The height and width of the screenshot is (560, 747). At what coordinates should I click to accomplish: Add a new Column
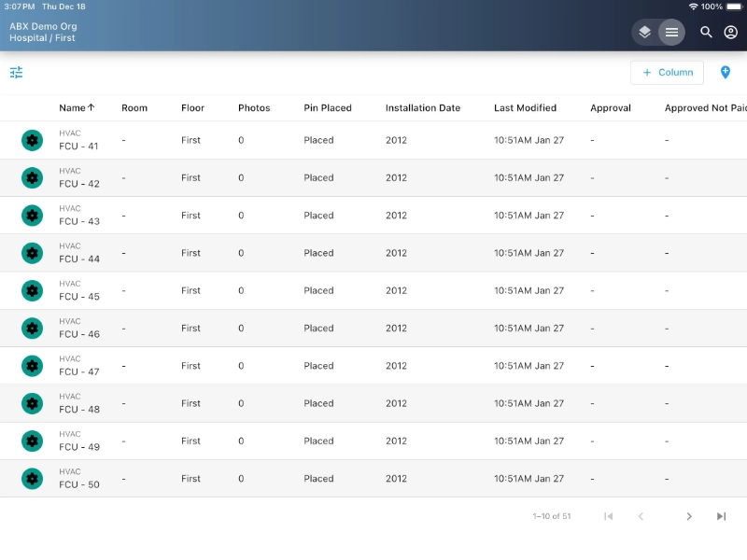667,72
